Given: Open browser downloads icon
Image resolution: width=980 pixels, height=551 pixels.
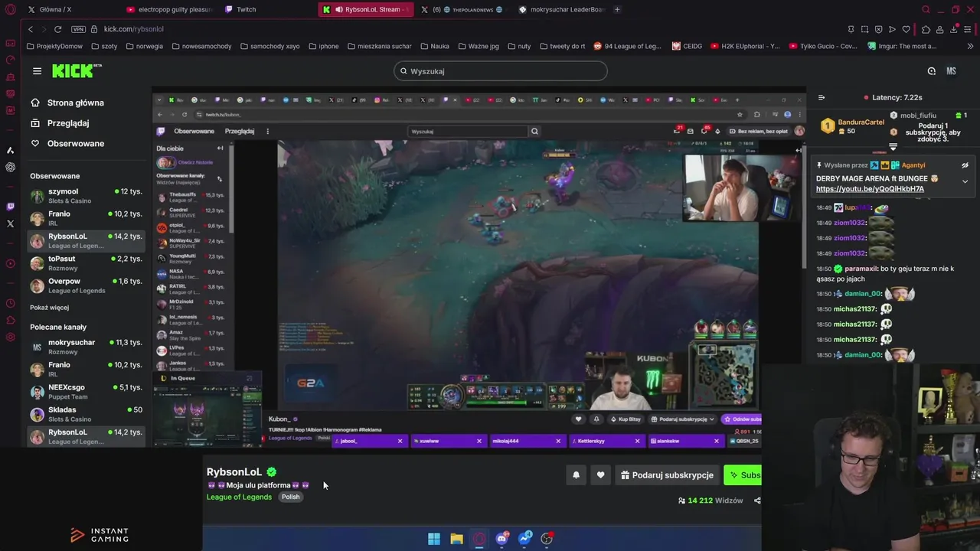Looking at the screenshot, I should [x=954, y=29].
